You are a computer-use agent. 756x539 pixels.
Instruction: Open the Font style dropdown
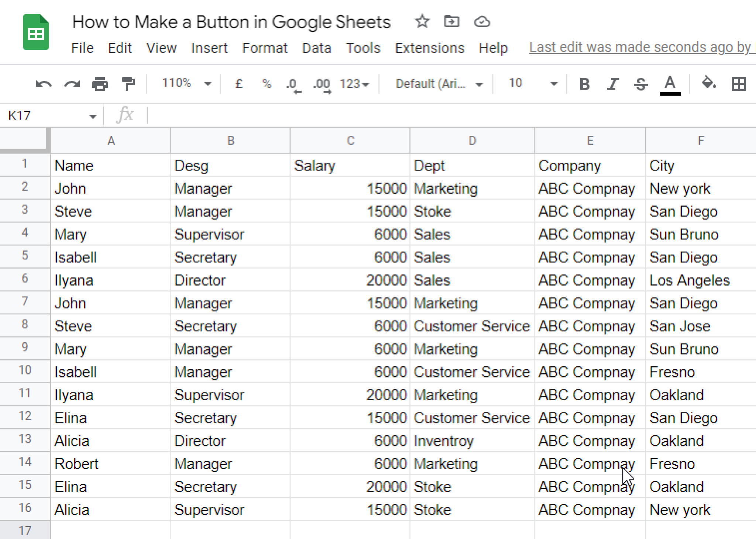pos(437,83)
